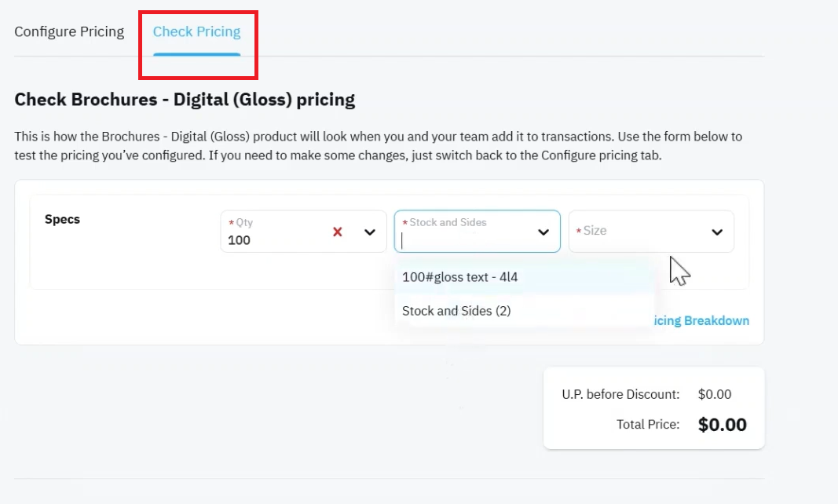Click the U.P. before Discount $0.00 value
The width and height of the screenshot is (838, 504).
715,394
